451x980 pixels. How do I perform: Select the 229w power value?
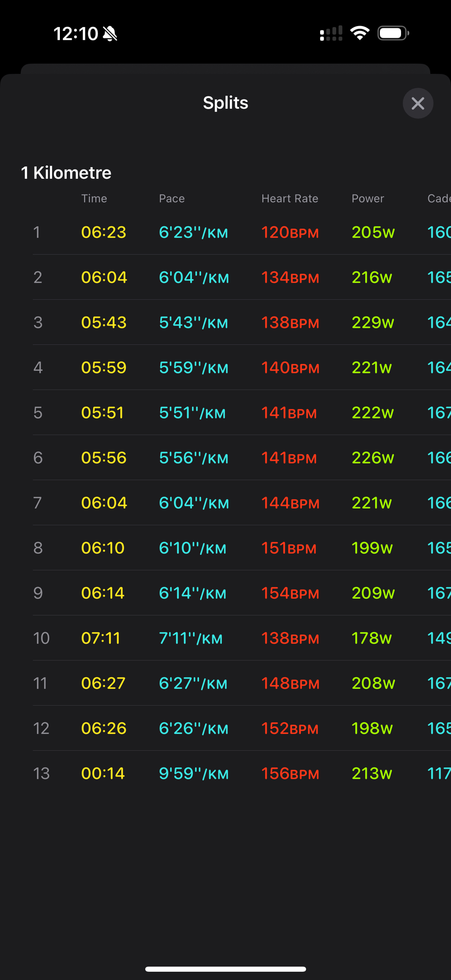373,322
